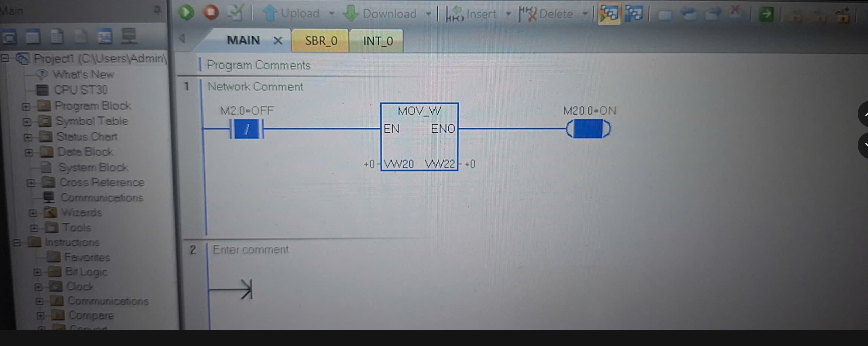Click the green Run PLC button
Screen dimensions: 868x346
(186, 12)
